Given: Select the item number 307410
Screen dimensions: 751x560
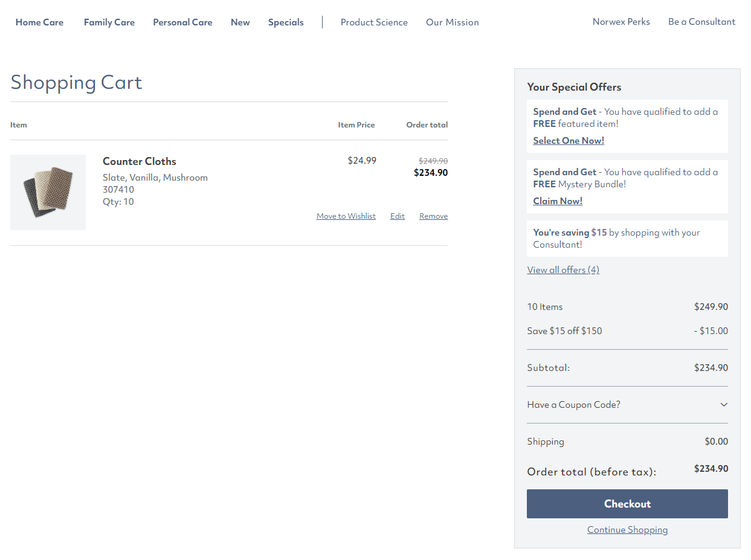Looking at the screenshot, I should click(118, 190).
